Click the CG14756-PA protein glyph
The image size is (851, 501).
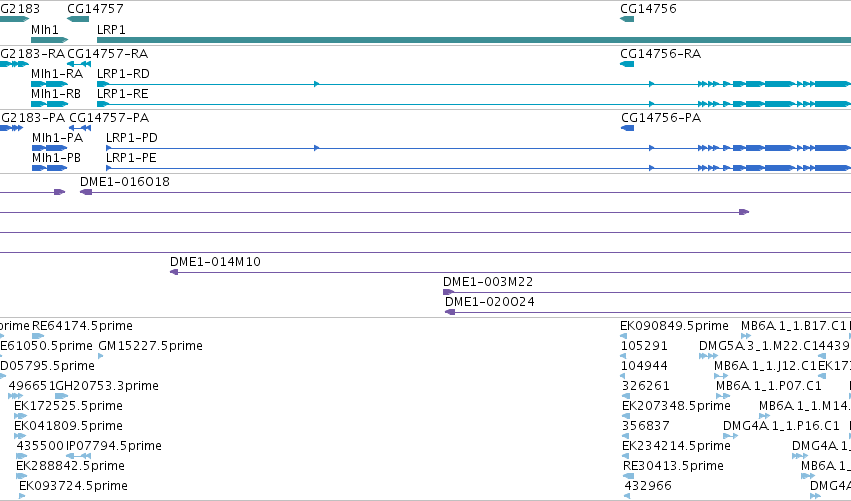coord(627,128)
